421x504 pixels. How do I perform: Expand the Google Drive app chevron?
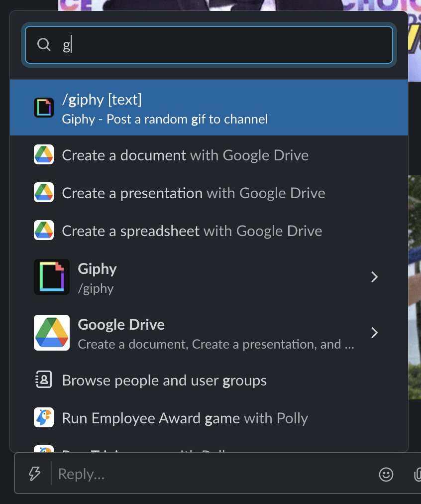374,333
